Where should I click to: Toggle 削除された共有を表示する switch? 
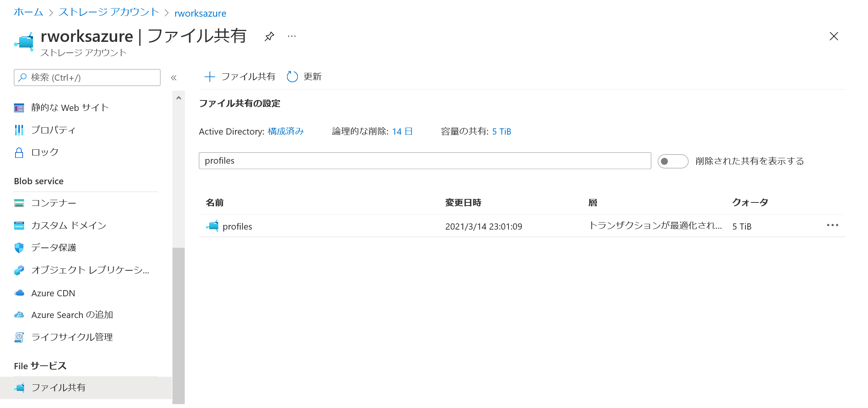click(673, 161)
